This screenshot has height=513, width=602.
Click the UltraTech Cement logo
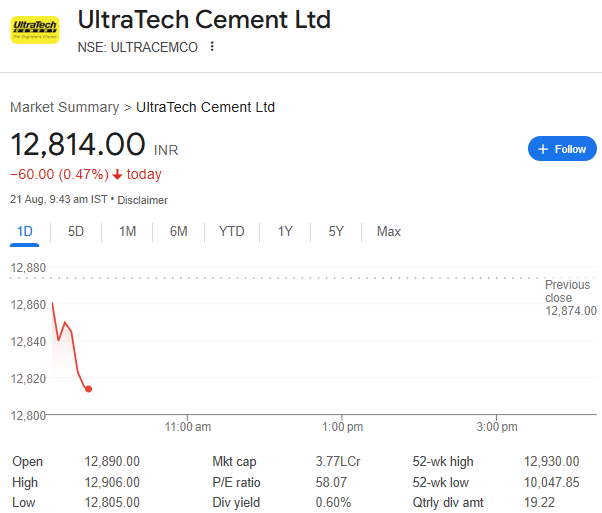35,30
